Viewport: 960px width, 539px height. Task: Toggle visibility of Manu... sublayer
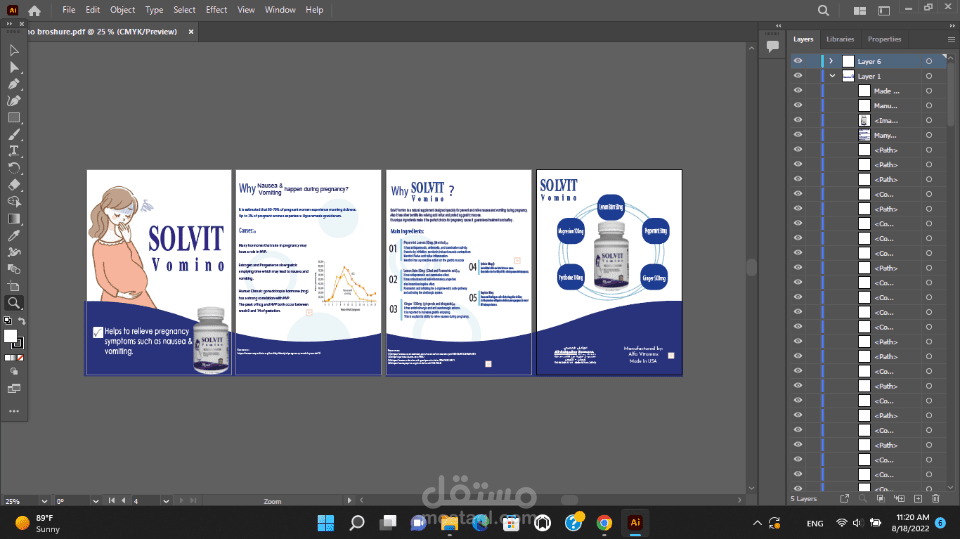(798, 105)
